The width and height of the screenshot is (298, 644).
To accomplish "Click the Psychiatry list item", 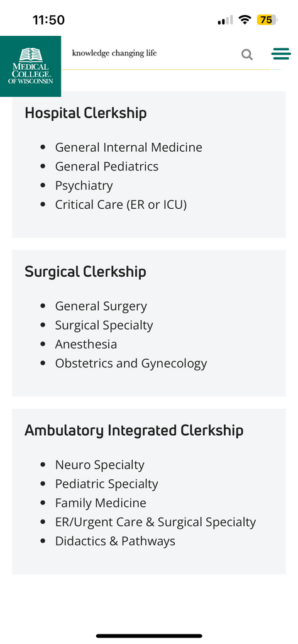I will click(x=84, y=186).
